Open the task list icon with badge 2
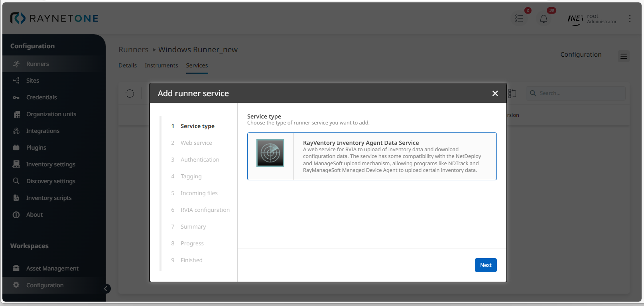The image size is (644, 306). pos(519,18)
